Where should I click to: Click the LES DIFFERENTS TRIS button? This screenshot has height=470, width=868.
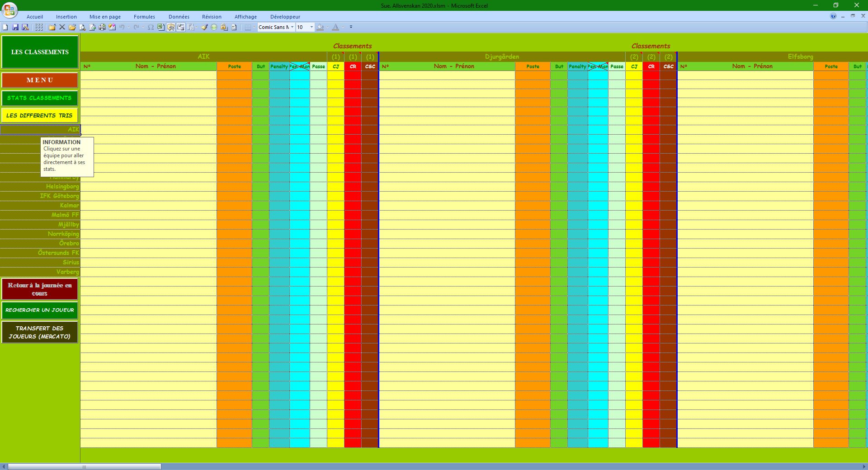40,115
